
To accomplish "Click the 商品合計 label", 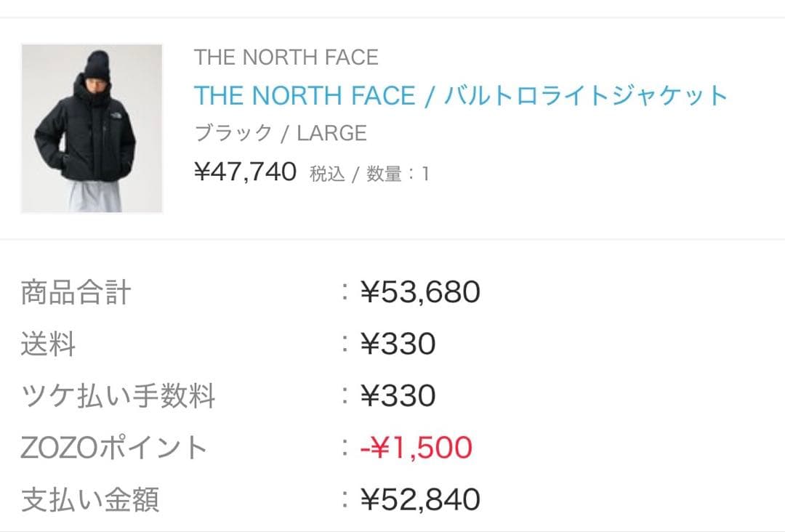I will (76, 293).
